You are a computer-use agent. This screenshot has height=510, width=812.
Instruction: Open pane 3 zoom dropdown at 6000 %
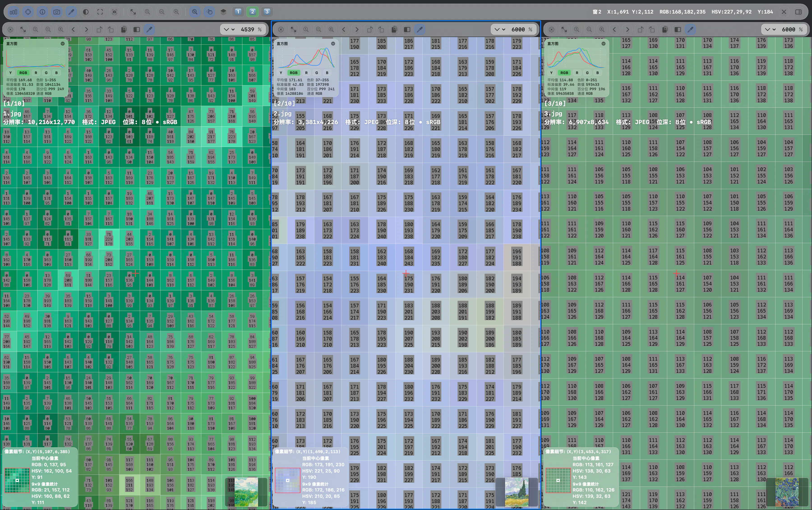tap(784, 29)
